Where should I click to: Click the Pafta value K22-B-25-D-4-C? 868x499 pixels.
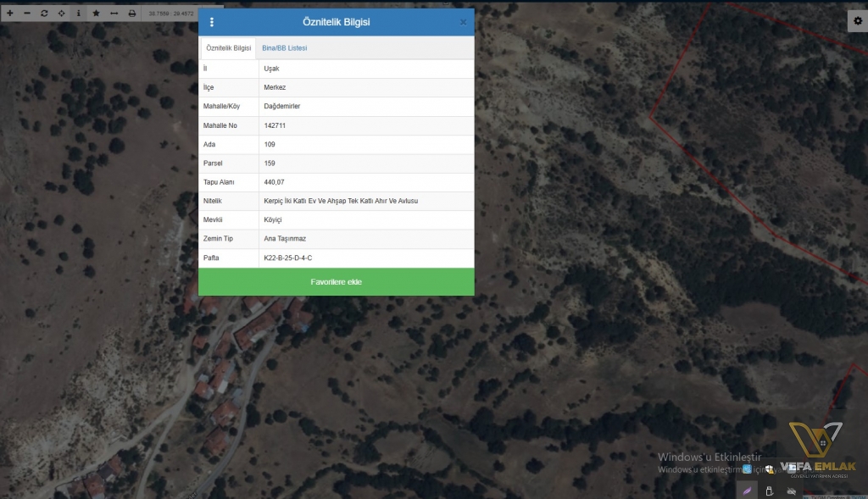(288, 258)
